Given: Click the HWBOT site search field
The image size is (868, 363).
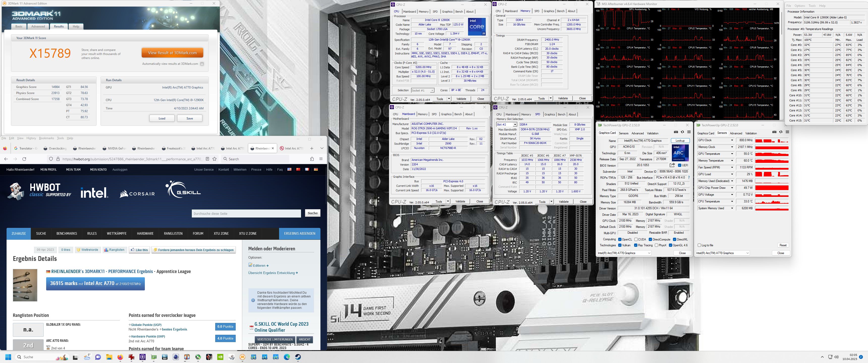Looking at the screenshot, I should tap(246, 214).
